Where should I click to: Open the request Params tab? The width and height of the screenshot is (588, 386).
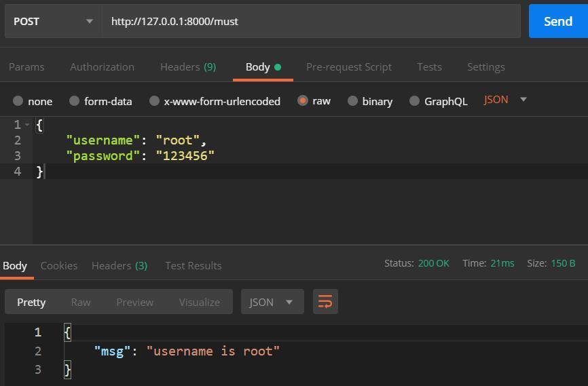(x=26, y=67)
